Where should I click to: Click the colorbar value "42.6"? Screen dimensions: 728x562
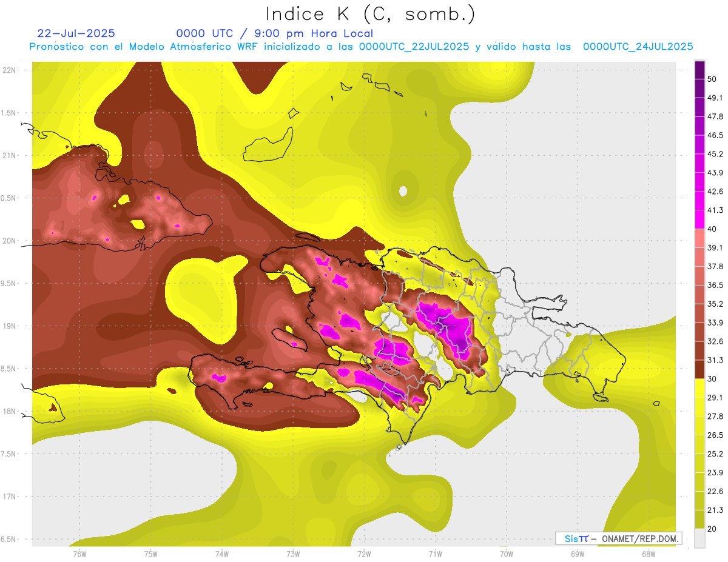(715, 192)
